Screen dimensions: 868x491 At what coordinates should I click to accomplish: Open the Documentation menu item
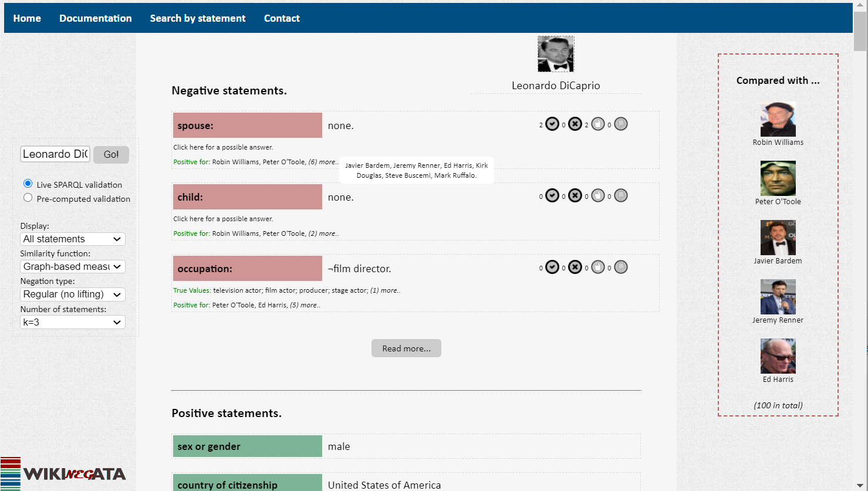tap(96, 18)
